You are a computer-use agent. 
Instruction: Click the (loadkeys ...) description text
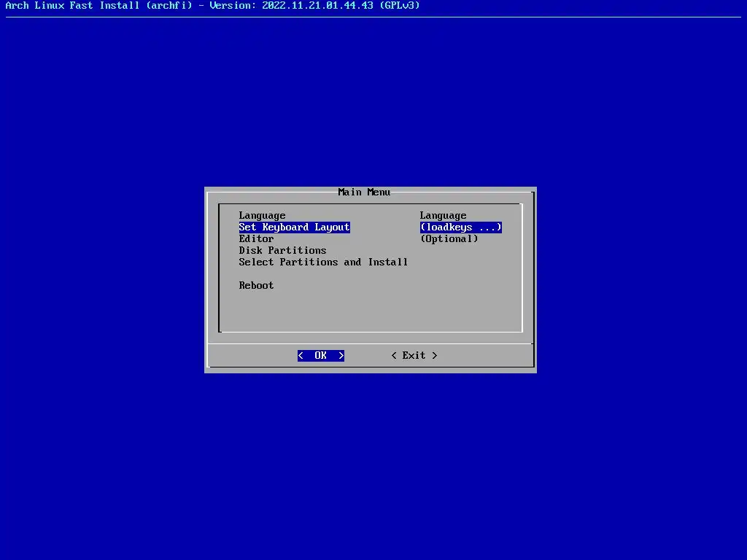[x=461, y=227]
